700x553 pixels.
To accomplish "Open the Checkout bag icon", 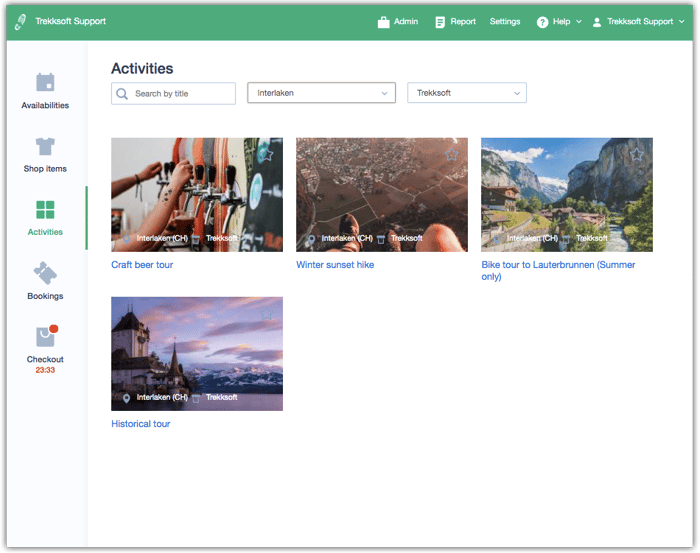I will click(45, 336).
